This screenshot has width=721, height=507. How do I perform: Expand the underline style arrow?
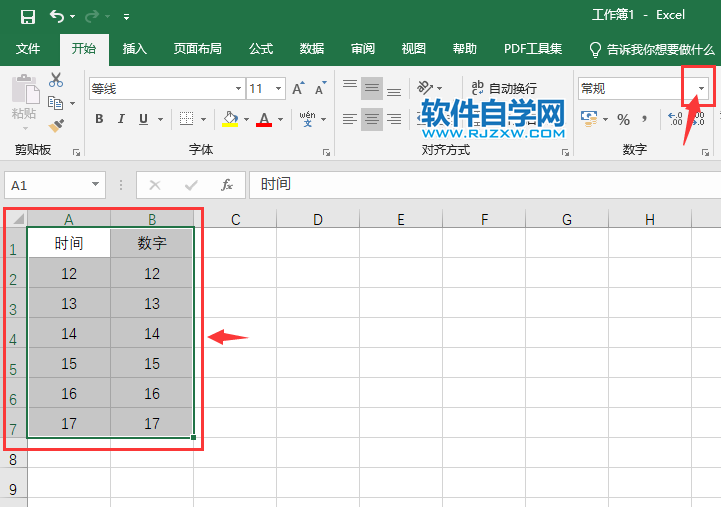160,120
